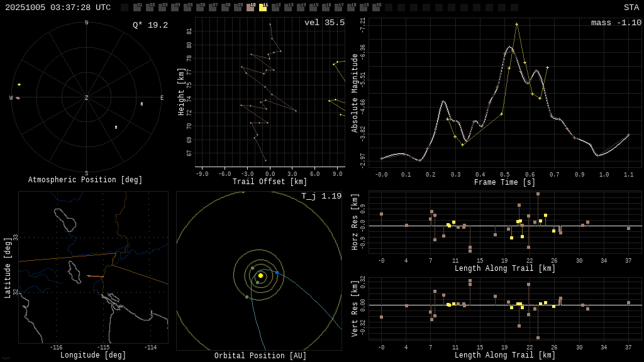The width and height of the screenshot is (644, 362).
Task: Click the mass -1.10 readout
Action: pyautogui.click(x=616, y=23)
